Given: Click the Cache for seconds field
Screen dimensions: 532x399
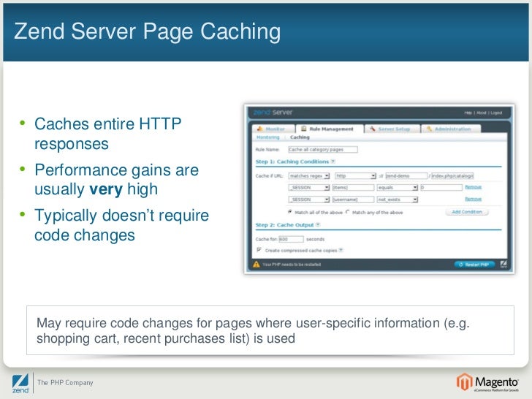Looking at the screenshot, I should [x=291, y=239].
